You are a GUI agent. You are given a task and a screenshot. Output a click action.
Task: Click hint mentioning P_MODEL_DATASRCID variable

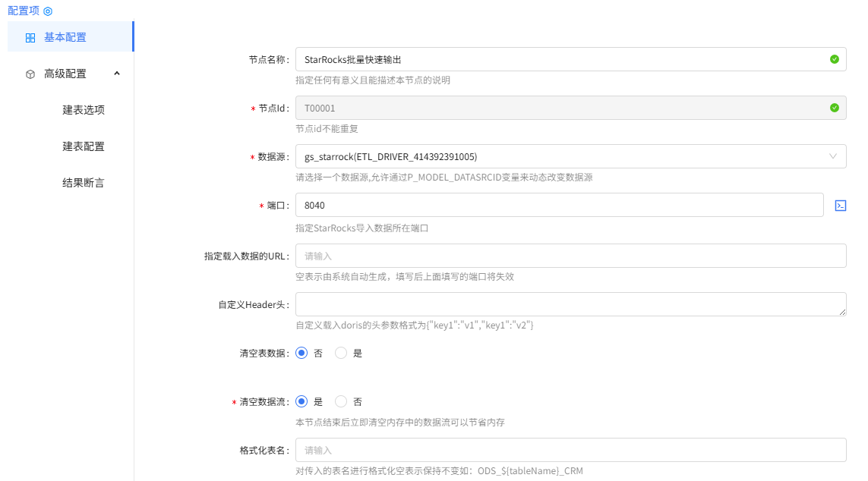pos(444,178)
